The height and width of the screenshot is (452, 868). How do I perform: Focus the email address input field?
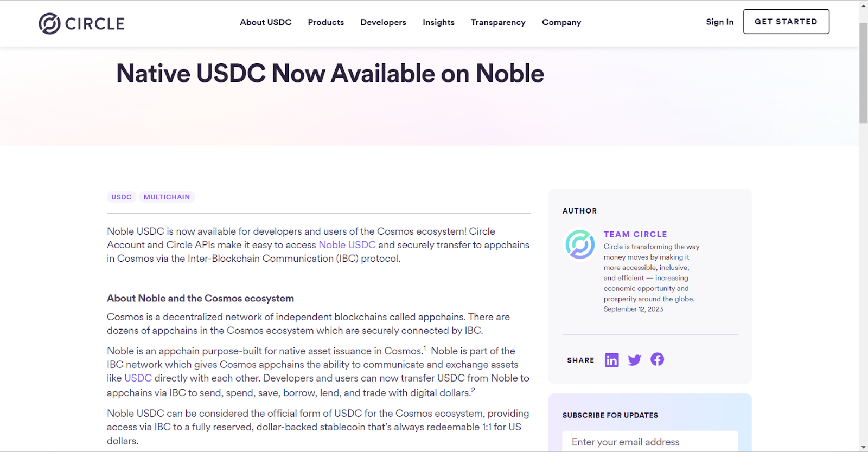point(649,442)
